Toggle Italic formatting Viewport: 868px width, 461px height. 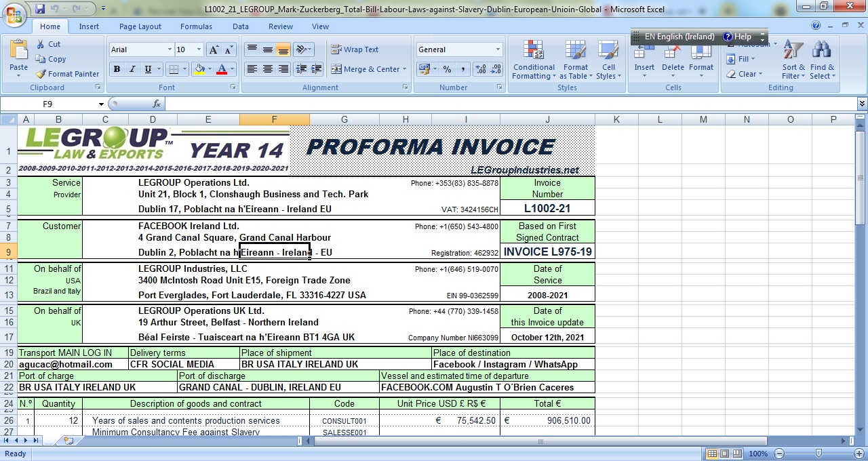pyautogui.click(x=132, y=69)
